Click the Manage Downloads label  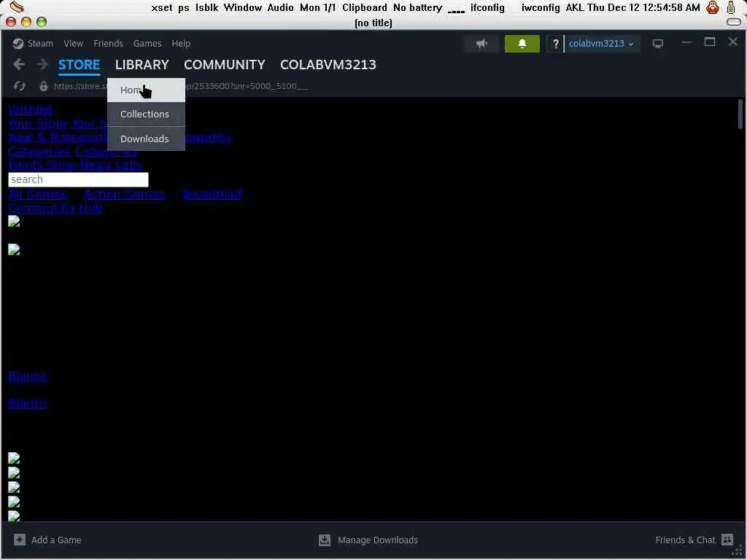pos(378,540)
